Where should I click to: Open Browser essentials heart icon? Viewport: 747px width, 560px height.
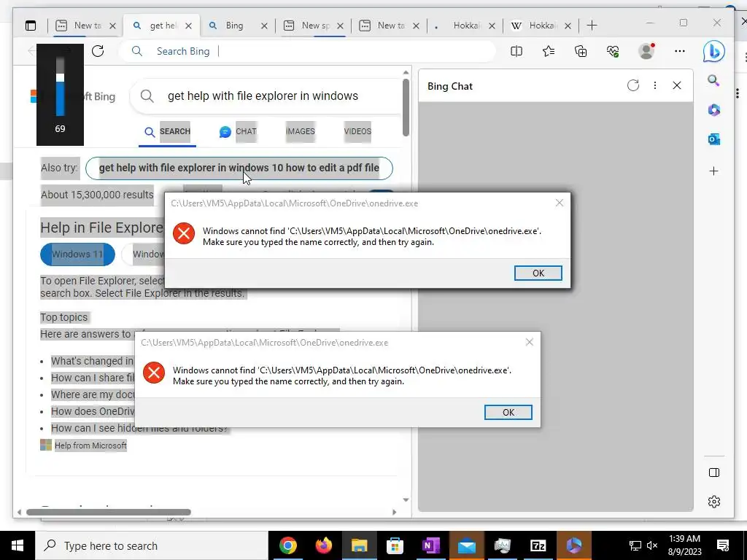pos(613,51)
